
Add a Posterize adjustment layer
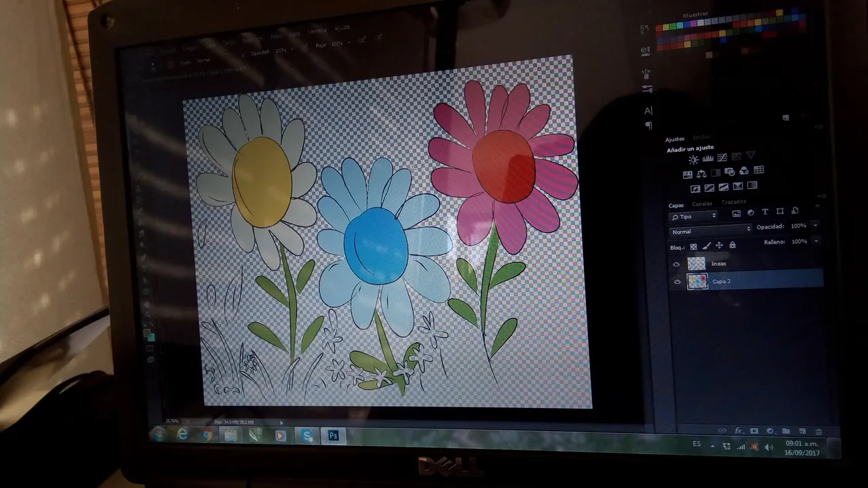(x=709, y=188)
